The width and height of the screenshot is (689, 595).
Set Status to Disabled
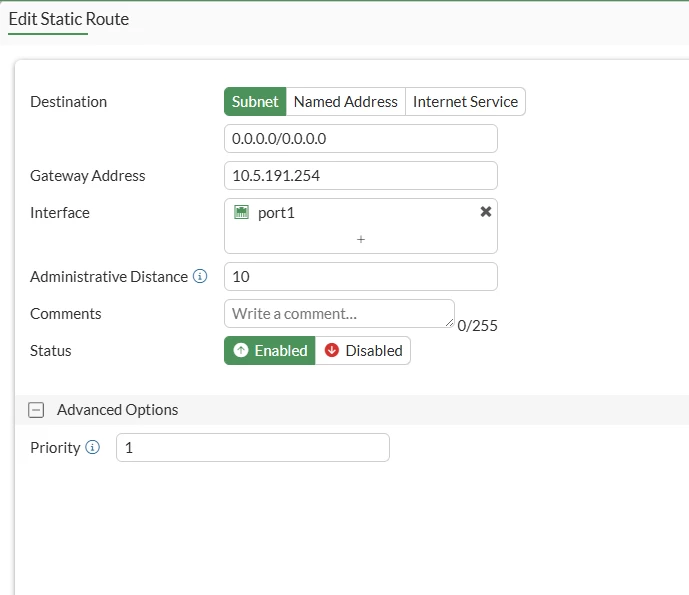(x=363, y=351)
